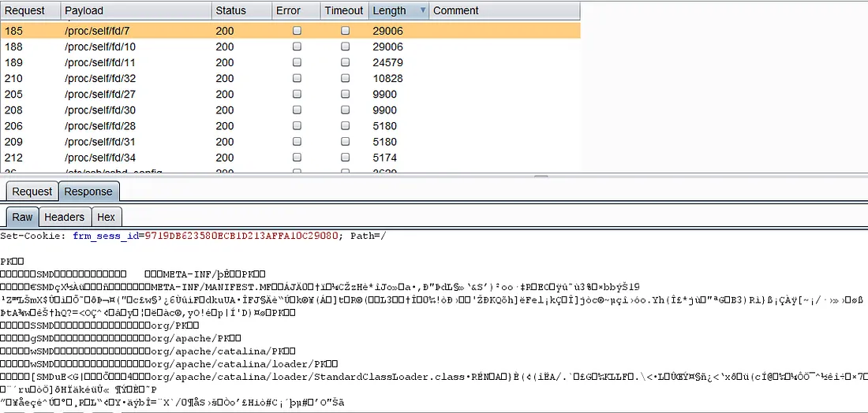Tick the Error checkbox for request 185
The width and height of the screenshot is (868, 413).
tap(297, 31)
